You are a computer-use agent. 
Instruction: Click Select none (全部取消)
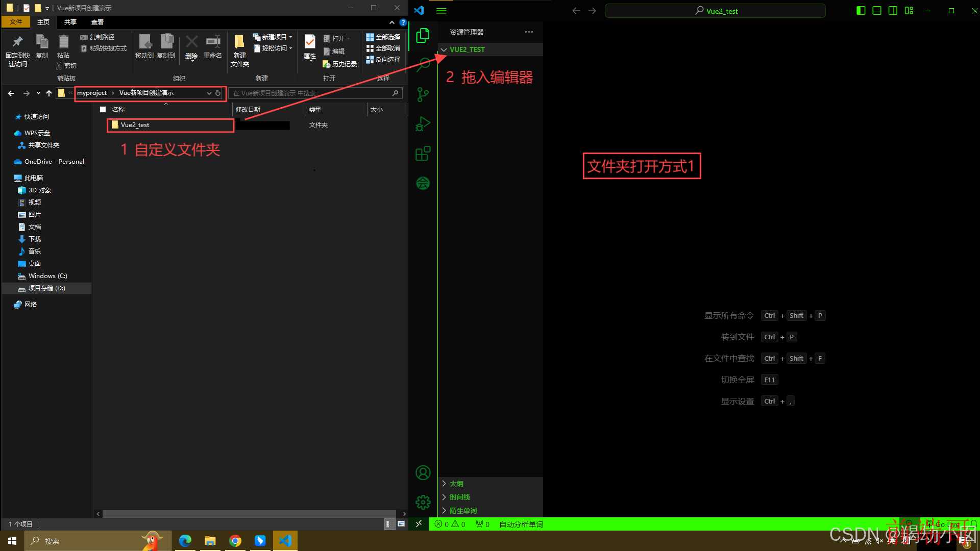pyautogui.click(x=383, y=48)
